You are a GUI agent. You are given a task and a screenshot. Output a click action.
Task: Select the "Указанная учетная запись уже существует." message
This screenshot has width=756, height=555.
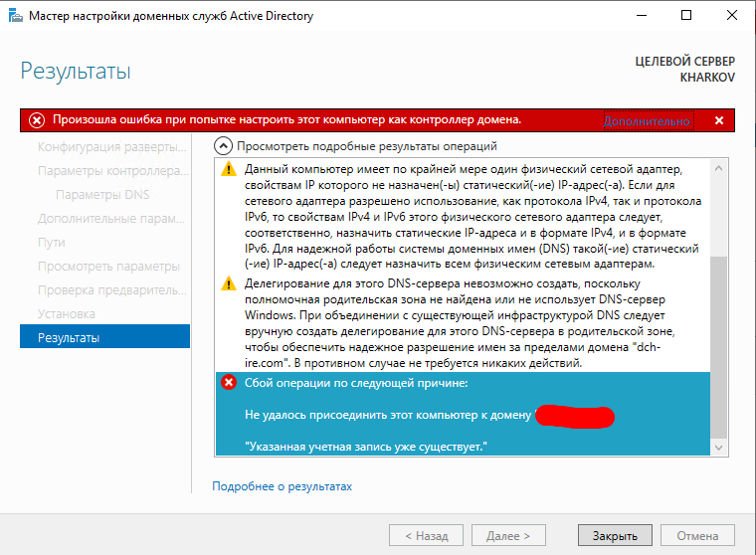point(366,447)
